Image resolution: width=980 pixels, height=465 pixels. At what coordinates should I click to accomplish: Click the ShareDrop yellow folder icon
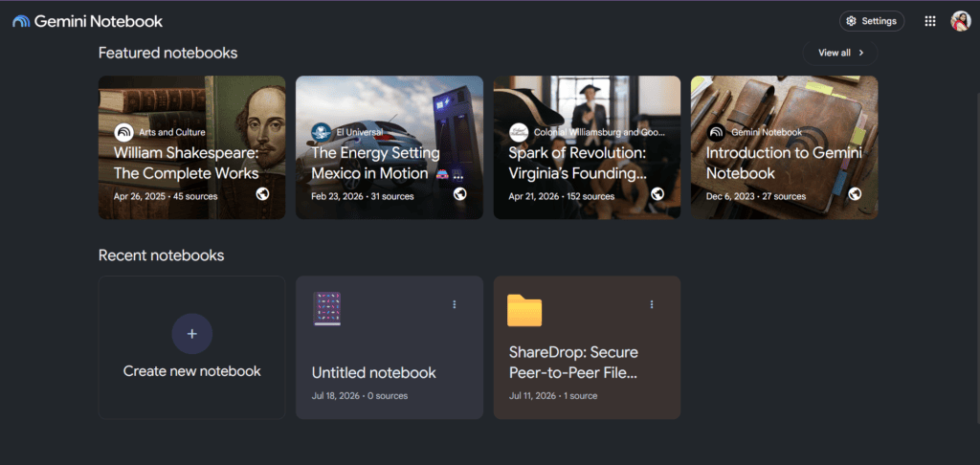(524, 310)
